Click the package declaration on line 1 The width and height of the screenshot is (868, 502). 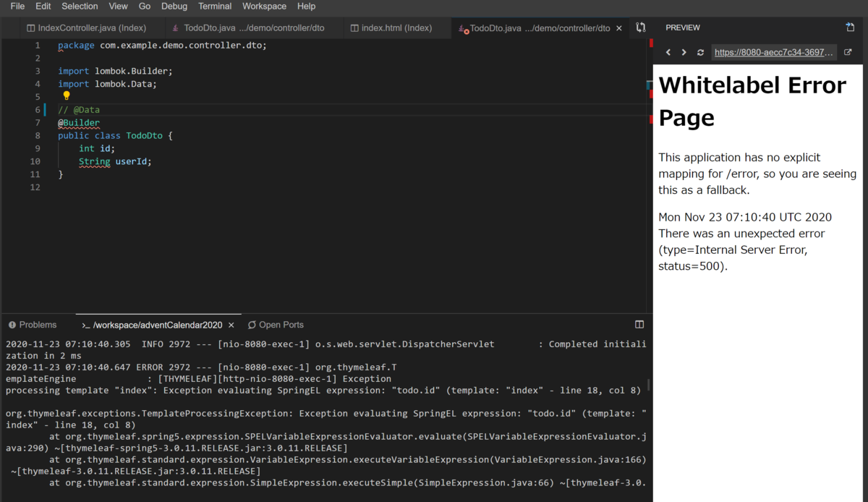tap(162, 45)
